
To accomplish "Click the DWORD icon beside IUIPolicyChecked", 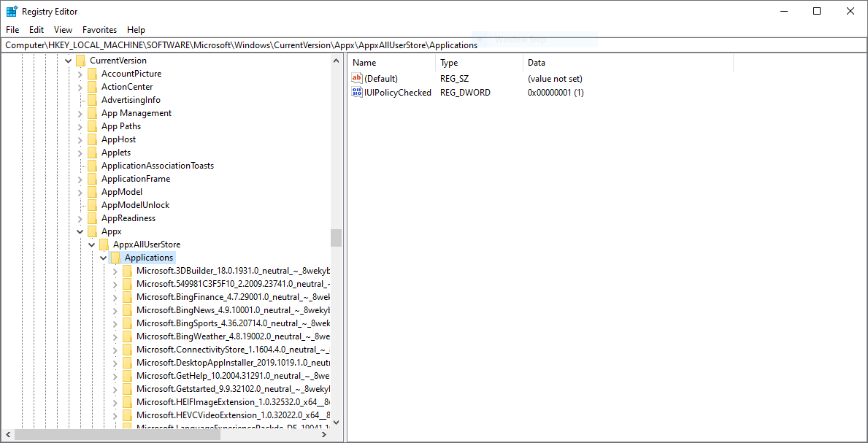I will (356, 93).
